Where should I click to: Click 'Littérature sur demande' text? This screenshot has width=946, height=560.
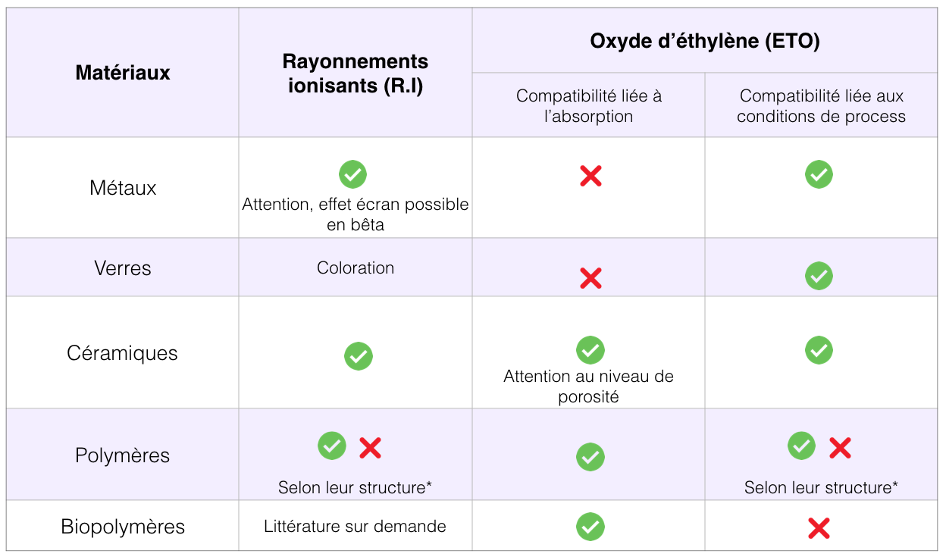356,526
